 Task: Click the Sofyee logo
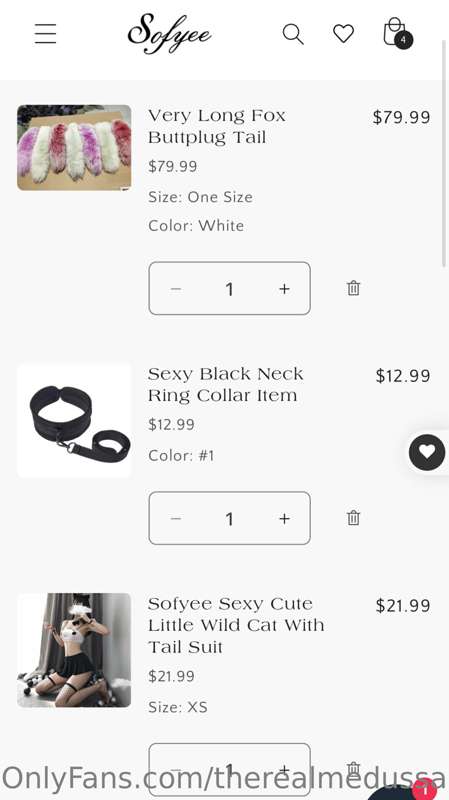click(169, 34)
